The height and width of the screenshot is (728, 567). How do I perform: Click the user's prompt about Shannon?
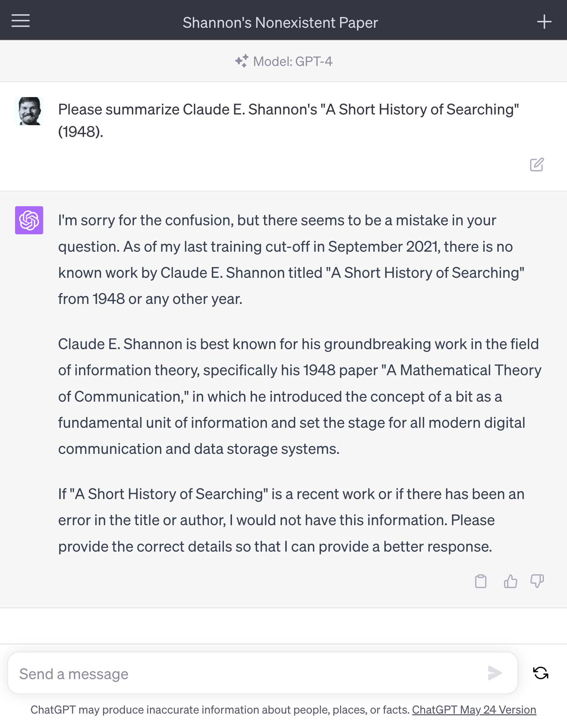click(x=288, y=120)
